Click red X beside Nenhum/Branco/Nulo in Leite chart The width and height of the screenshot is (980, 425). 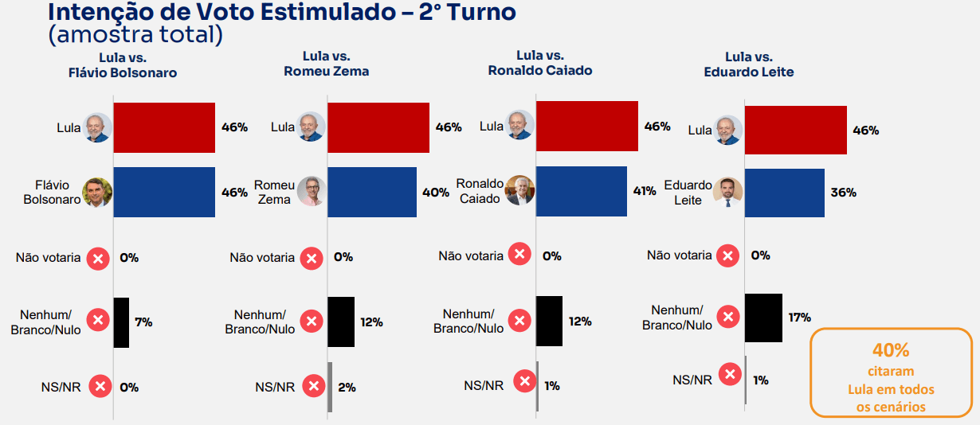pyautogui.click(x=727, y=317)
